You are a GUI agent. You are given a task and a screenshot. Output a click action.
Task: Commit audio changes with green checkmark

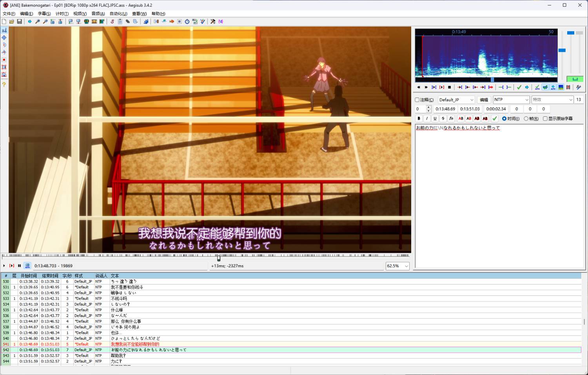point(519,87)
